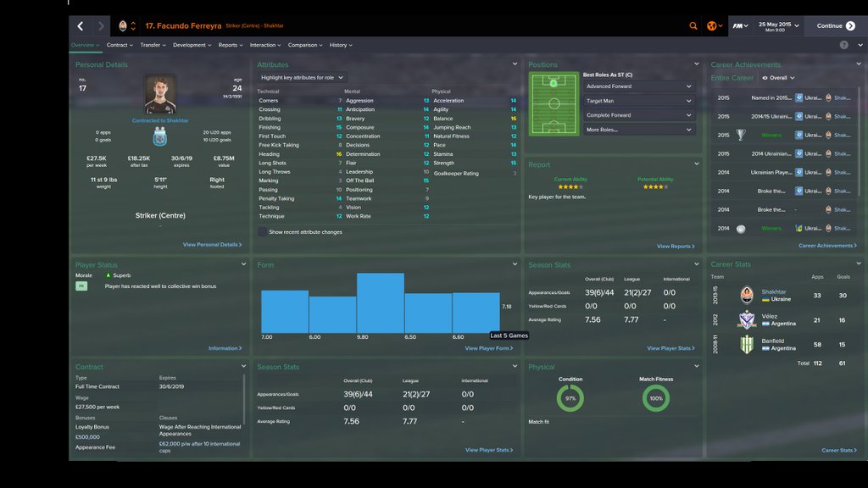Click the trophy icon in Career Achievements
Viewport: 868px width, 488px height.
click(740, 135)
